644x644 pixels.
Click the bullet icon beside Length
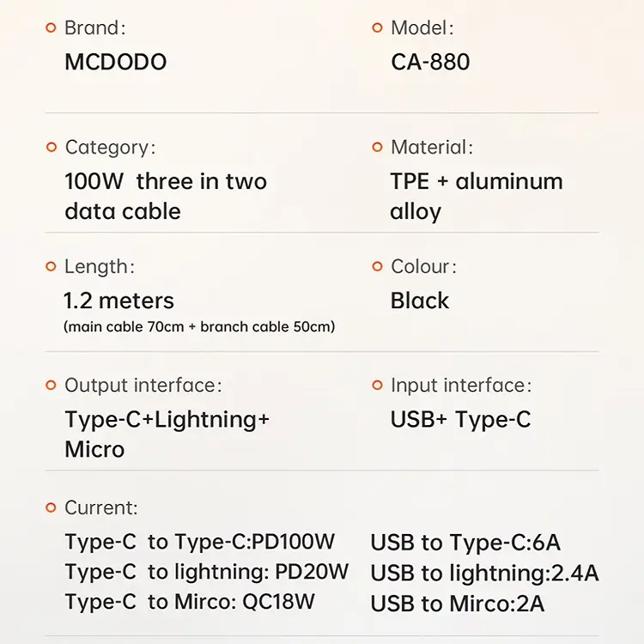[x=51, y=266]
